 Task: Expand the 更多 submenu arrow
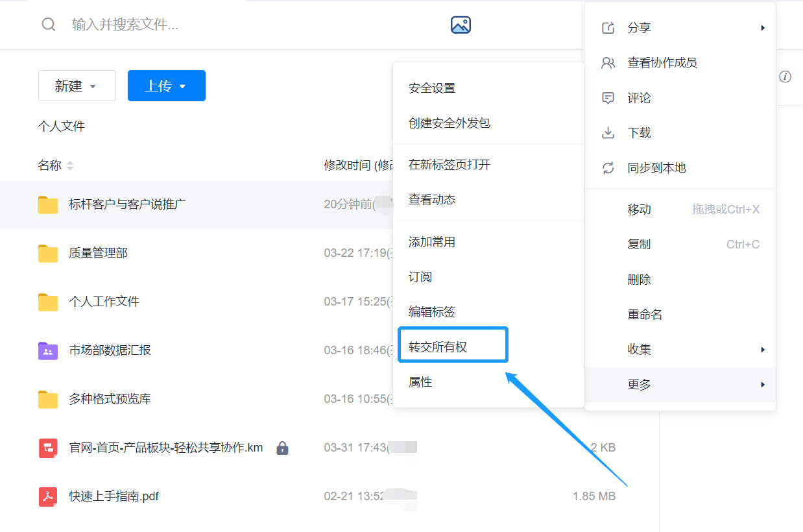pyautogui.click(x=763, y=385)
